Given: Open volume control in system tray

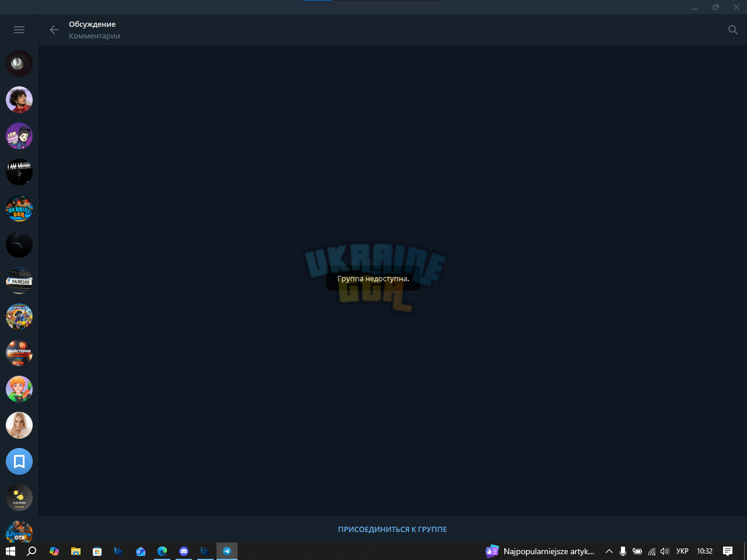Looking at the screenshot, I should tap(665, 551).
